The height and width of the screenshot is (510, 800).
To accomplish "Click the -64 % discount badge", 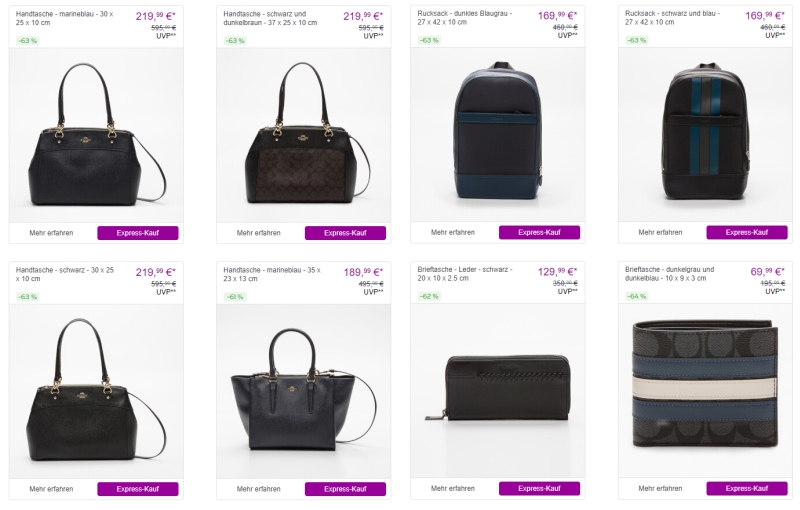I will (636, 296).
